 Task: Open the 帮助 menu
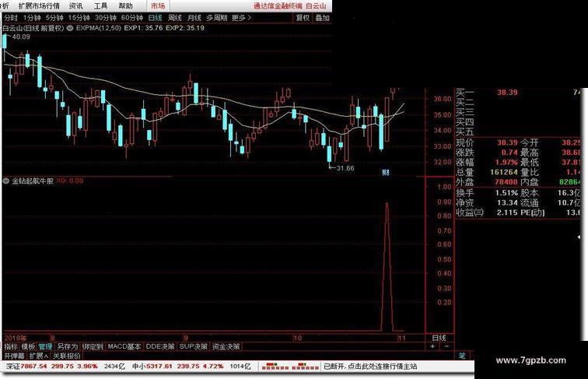[126, 5]
